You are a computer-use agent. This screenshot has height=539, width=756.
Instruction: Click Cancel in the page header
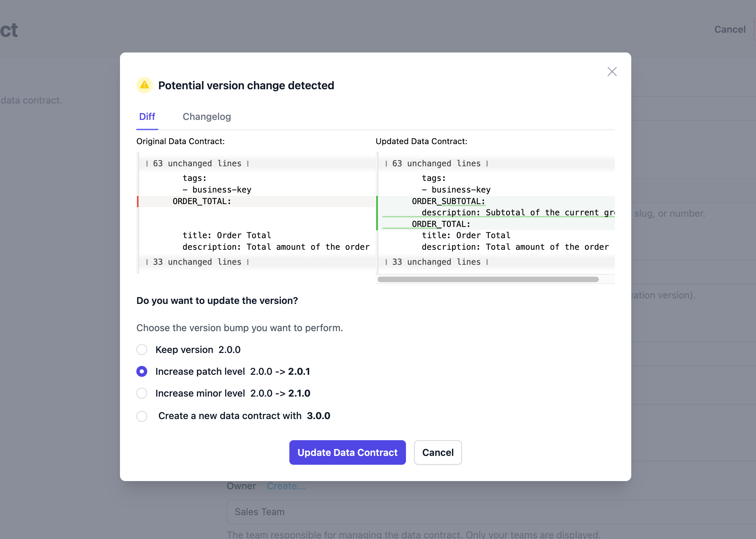click(x=730, y=30)
